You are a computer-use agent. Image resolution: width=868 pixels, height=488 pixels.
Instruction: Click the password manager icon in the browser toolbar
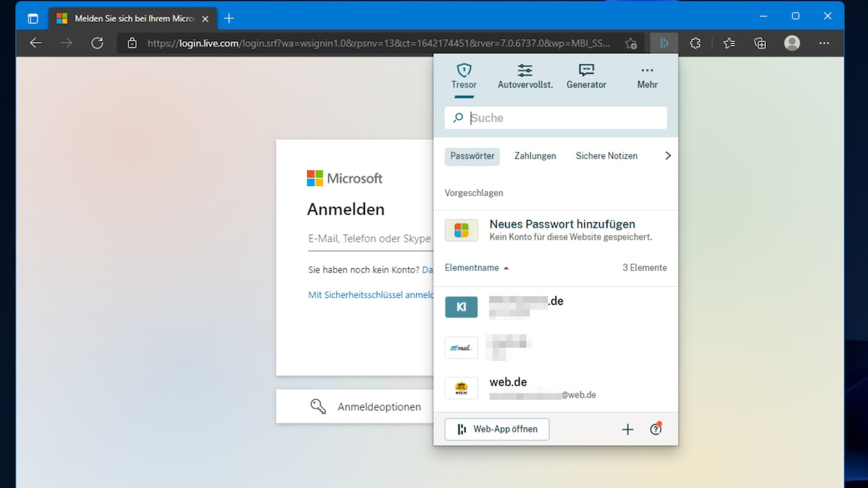(x=663, y=43)
